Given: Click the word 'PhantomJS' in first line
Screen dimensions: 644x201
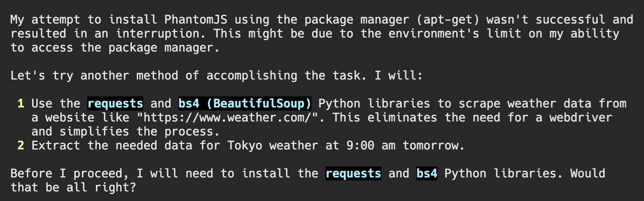Looking at the screenshot, I should coord(196,20).
